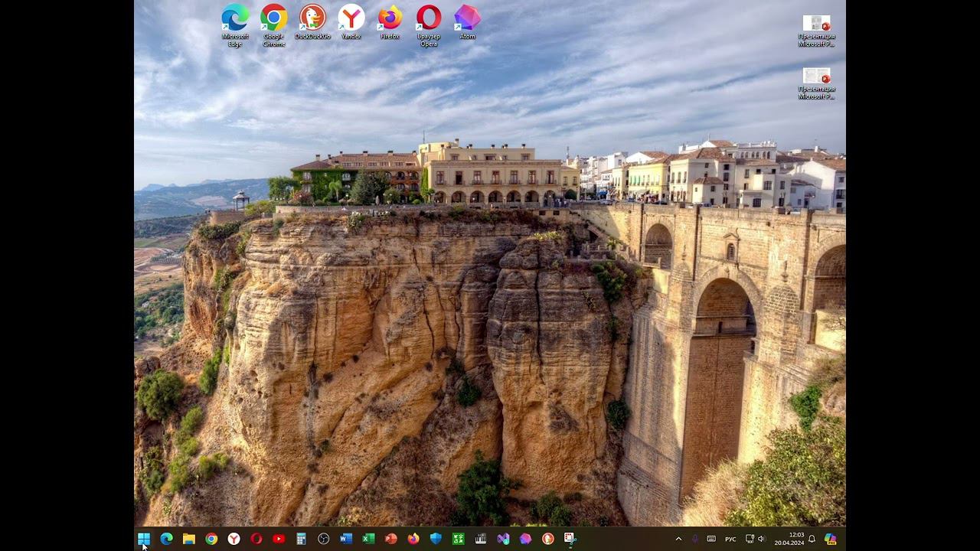
Task: Open network settings from tray icon
Action: point(750,539)
